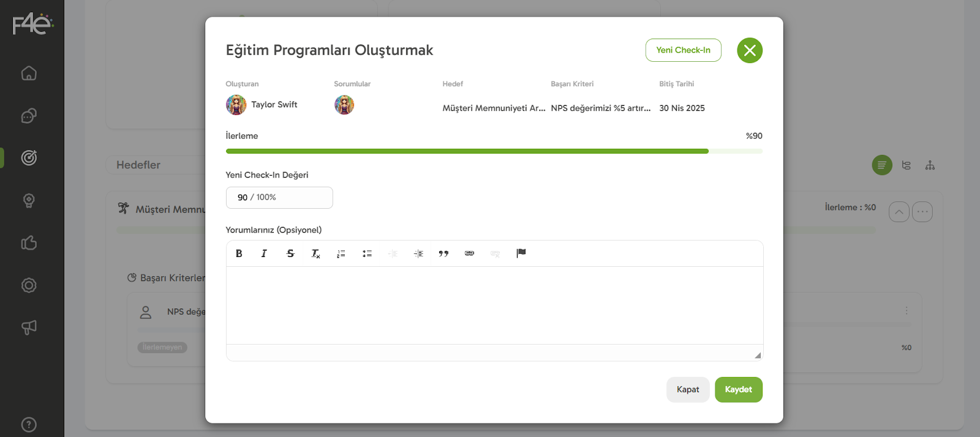Image resolution: width=980 pixels, height=437 pixels.
Task: Apply strikethrough formatting in editor
Action: 290,253
